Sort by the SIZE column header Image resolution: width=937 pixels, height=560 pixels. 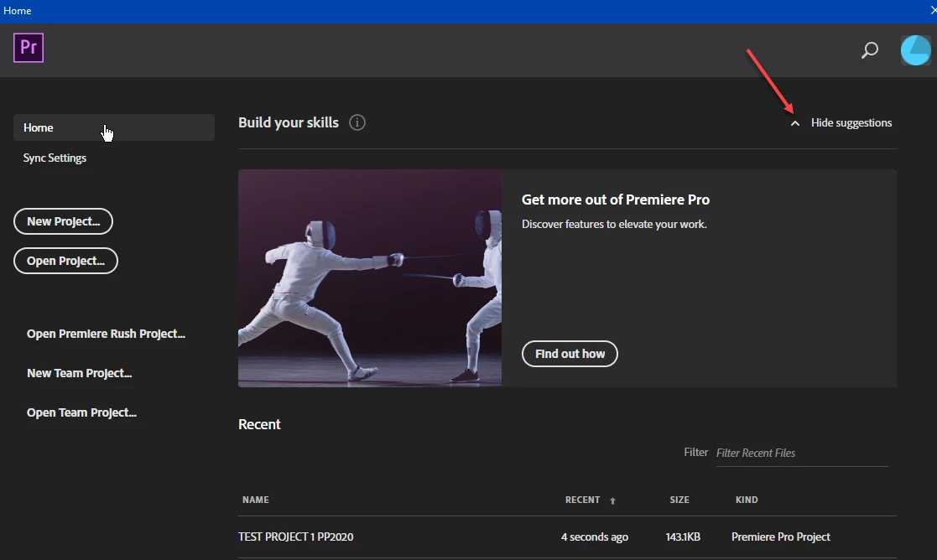click(679, 500)
